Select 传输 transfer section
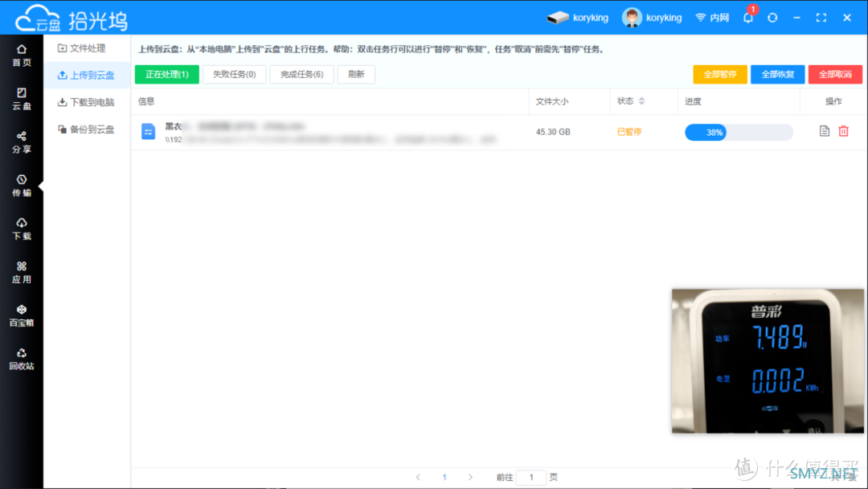 click(x=22, y=186)
